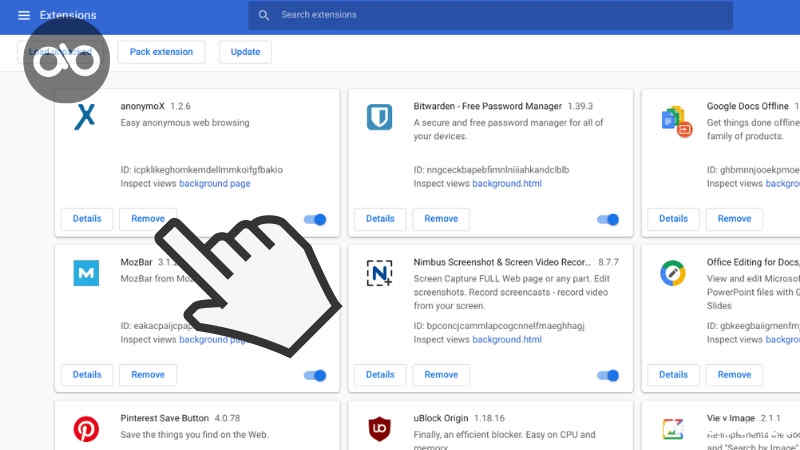Open MozBar background page link
800x450 pixels.
pyautogui.click(x=212, y=340)
